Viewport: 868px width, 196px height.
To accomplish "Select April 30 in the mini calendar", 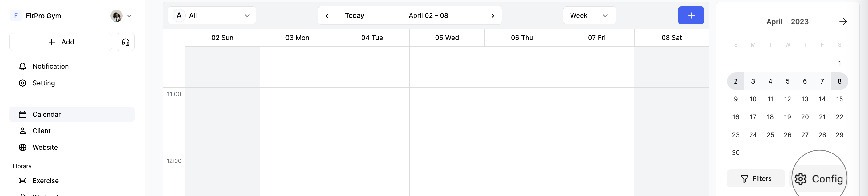I will pyautogui.click(x=735, y=153).
